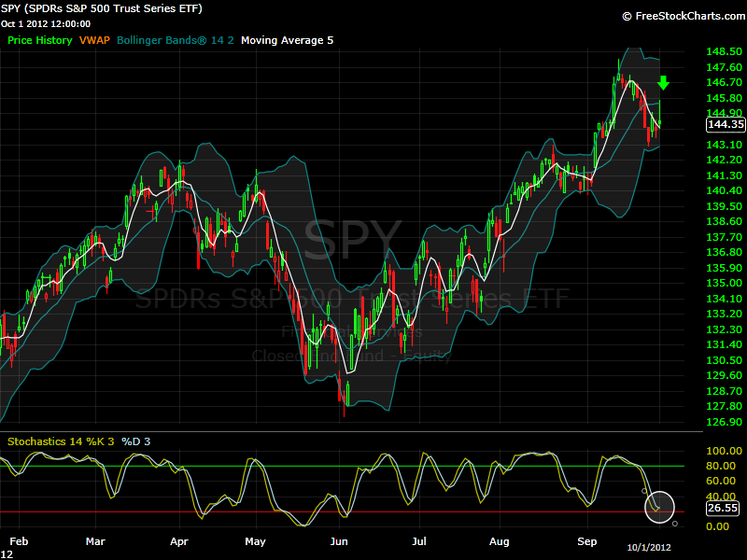
Task: Click the 142.20 price axis label
Action: pyautogui.click(x=724, y=160)
